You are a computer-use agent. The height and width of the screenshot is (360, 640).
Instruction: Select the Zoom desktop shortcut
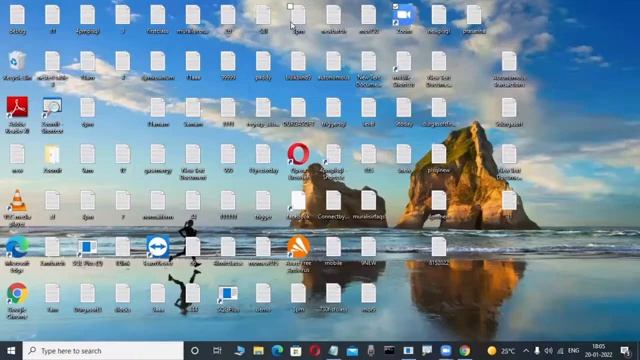(403, 15)
